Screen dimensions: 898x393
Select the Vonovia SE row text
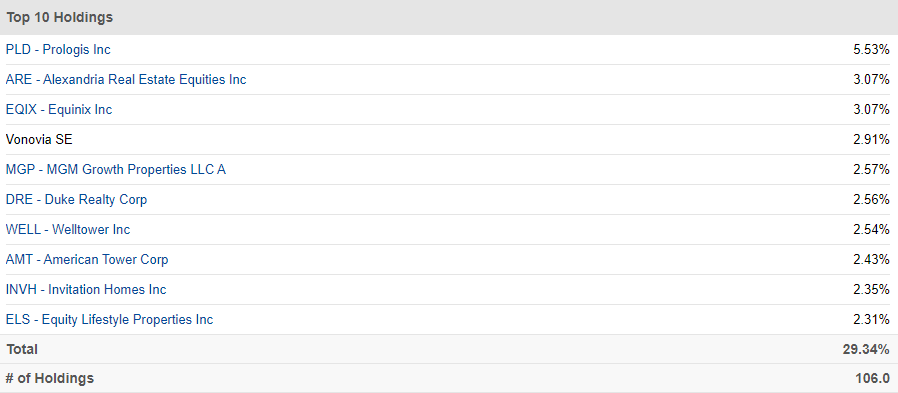tap(39, 139)
